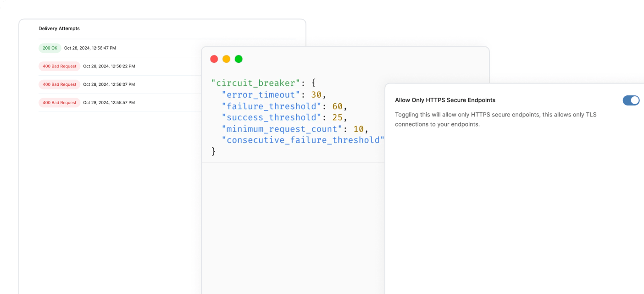Click the bottom 400 Bad Request badge
644x294 pixels.
pyautogui.click(x=59, y=102)
